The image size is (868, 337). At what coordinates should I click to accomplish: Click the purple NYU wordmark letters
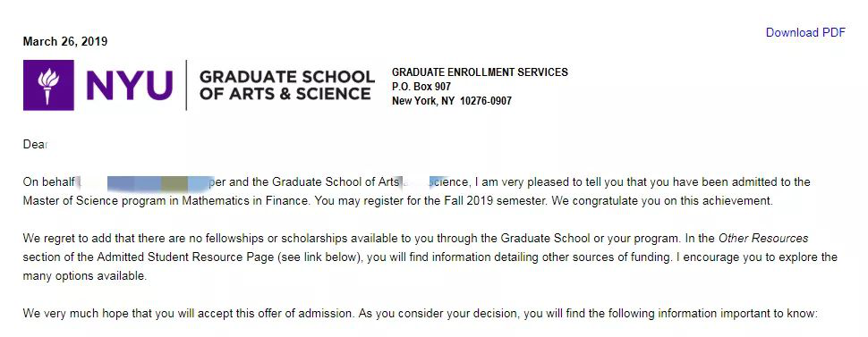tap(130, 86)
